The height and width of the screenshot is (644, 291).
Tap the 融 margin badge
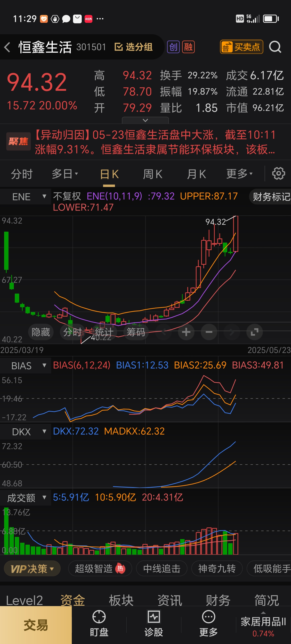(188, 47)
